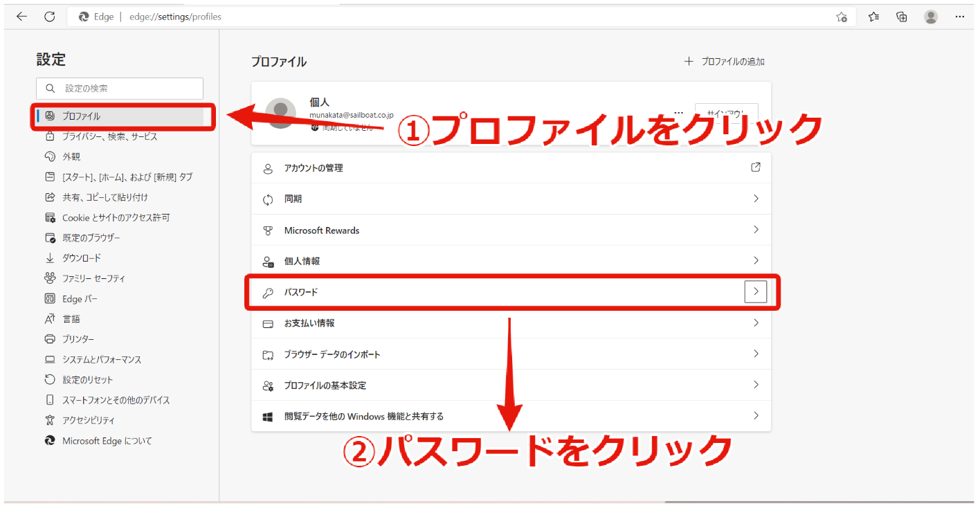Click the import folder icon beside ブラウザー データのインポート
Screen dimensions: 980x508
268,355
